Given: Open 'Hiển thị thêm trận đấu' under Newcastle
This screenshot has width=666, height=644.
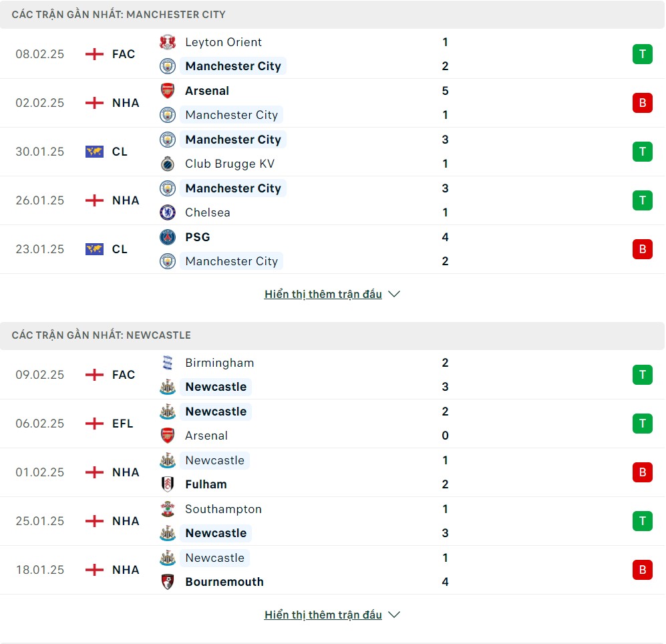Looking at the screenshot, I should [323, 615].
